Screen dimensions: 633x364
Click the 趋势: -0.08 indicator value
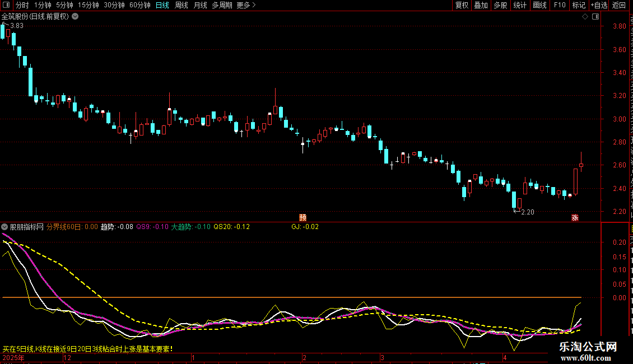(x=117, y=227)
